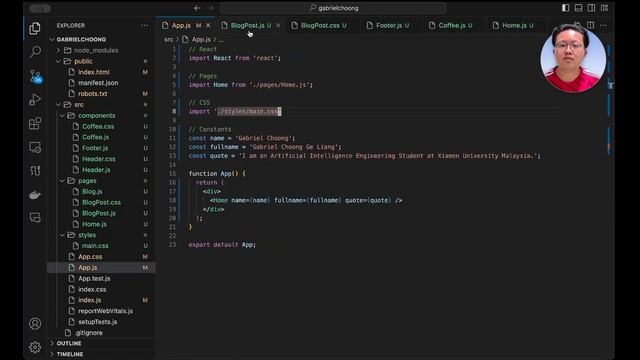Close the App.js editor tab
640x360 pixels.
point(208,25)
